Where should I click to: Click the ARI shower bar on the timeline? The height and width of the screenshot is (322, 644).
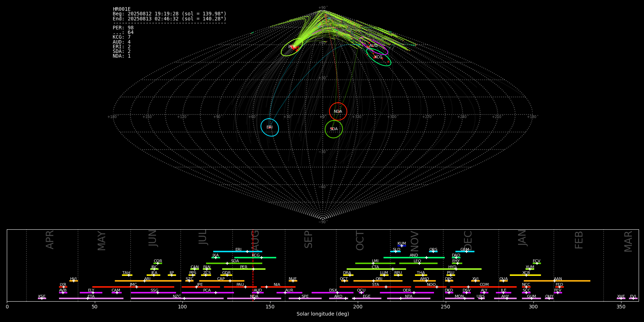[148, 281]
